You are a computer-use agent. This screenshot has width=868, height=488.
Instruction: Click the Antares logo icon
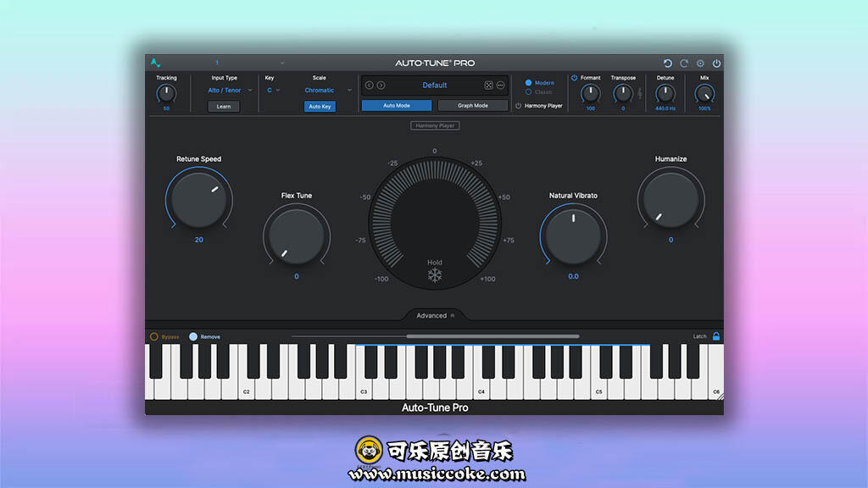click(155, 63)
